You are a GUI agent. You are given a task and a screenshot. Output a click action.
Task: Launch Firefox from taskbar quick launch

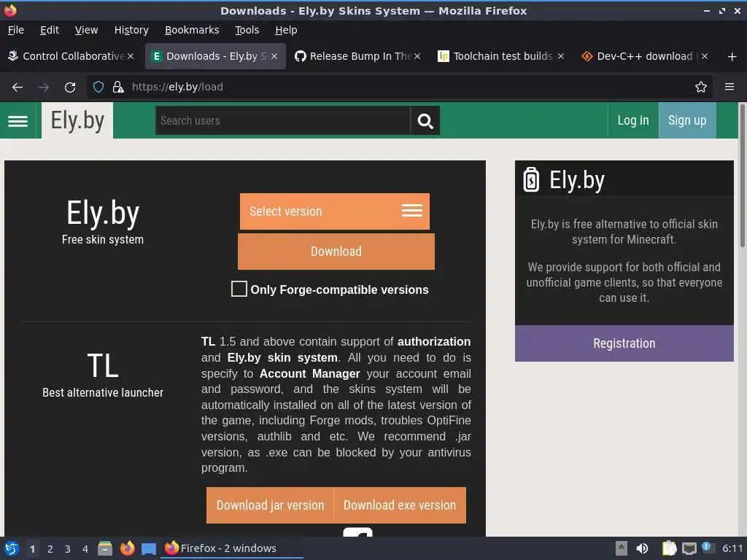coord(127,548)
